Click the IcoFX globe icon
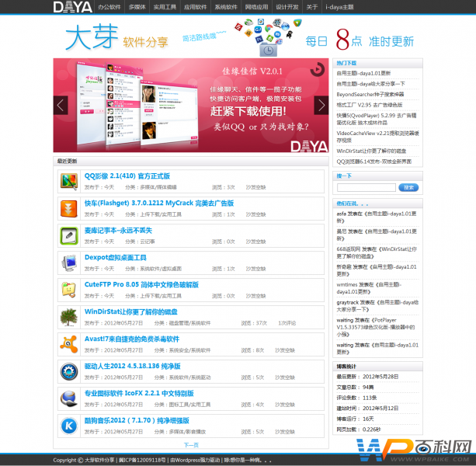 click(69, 398)
